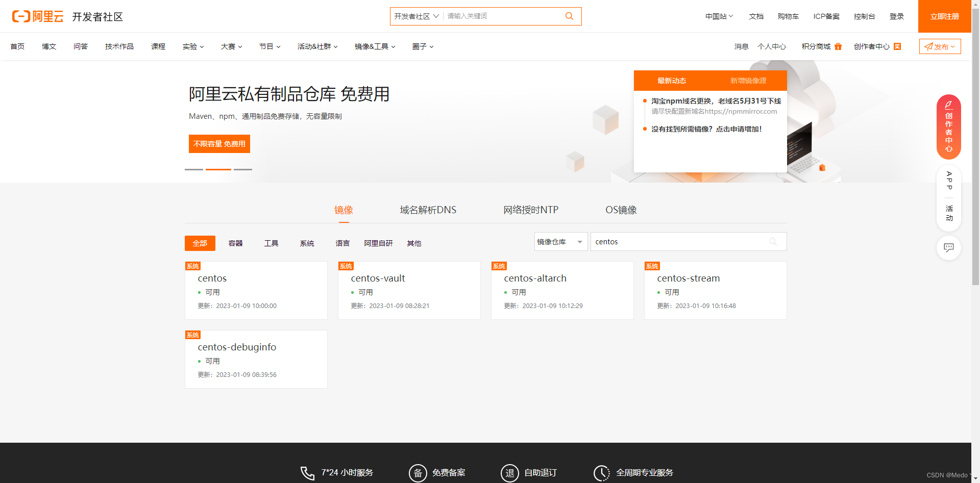Focus the mirror search field containing centos
The height and width of the screenshot is (483, 980).
point(689,242)
